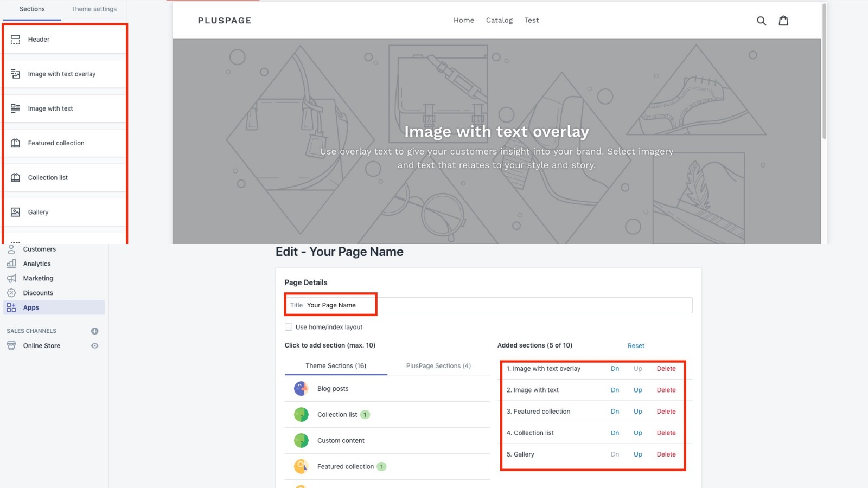Viewport: 868px width, 488px height.
Task: Open the cart icon on the storefront
Action: coord(783,20)
